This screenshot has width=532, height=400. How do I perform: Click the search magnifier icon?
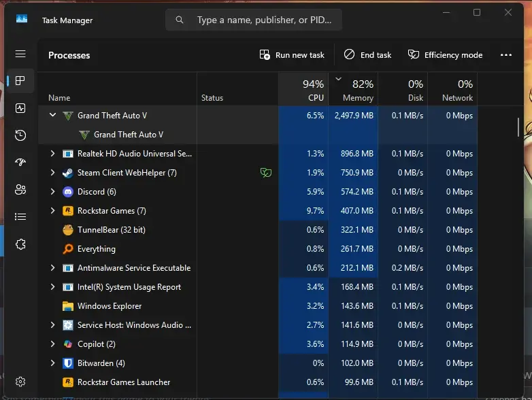[x=180, y=20]
